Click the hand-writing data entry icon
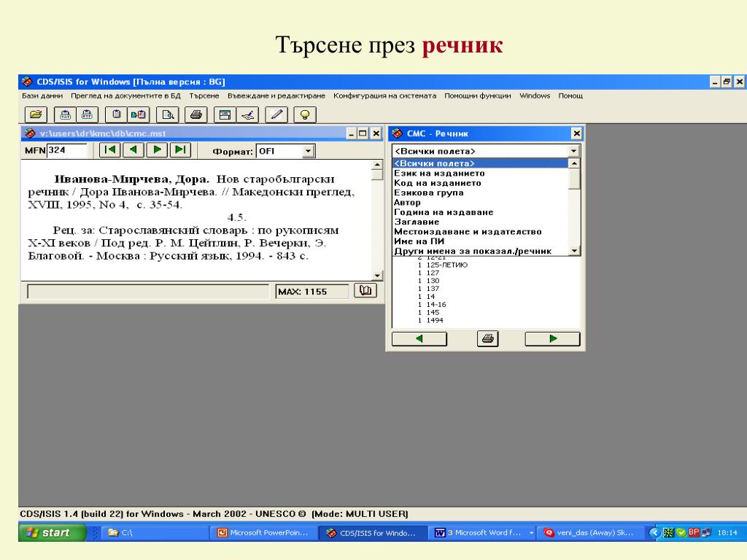 247,114
